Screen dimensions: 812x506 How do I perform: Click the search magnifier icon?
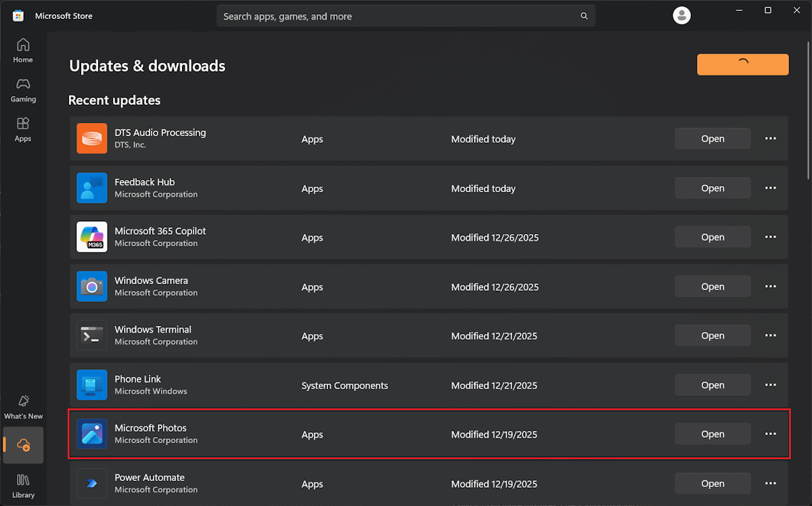584,16
